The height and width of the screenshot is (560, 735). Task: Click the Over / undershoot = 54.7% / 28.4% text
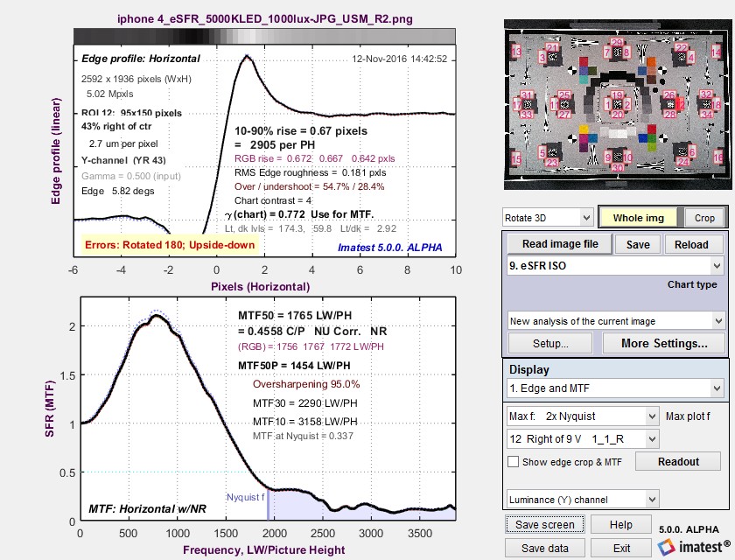tap(310, 186)
